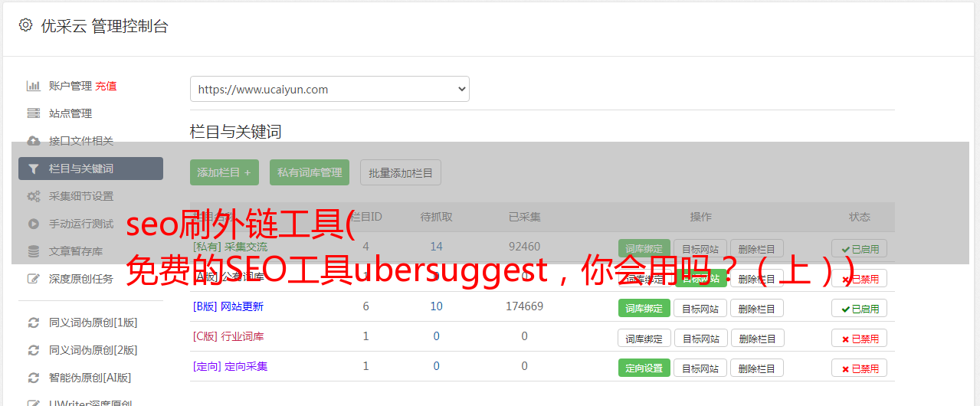This screenshot has width=980, height=406.
Task: Click the settings gear icon in header
Action: 25,25
